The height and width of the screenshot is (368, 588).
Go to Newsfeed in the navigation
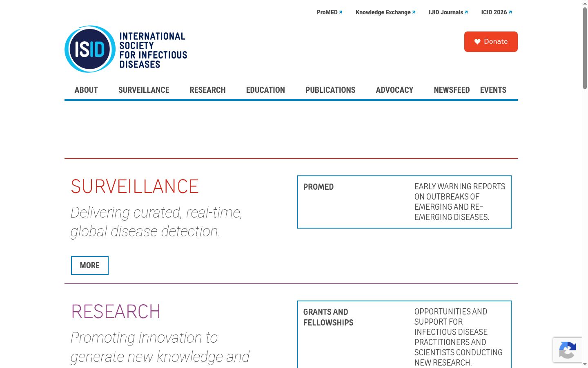(452, 90)
